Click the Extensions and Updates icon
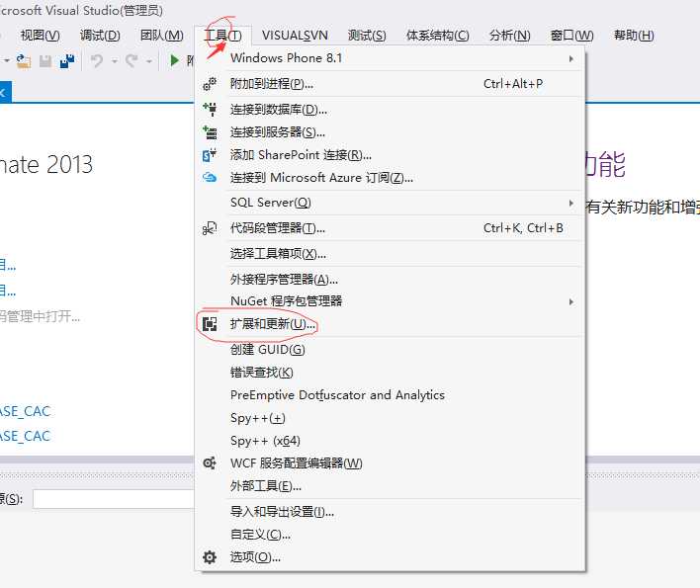700x588 pixels. 210,324
